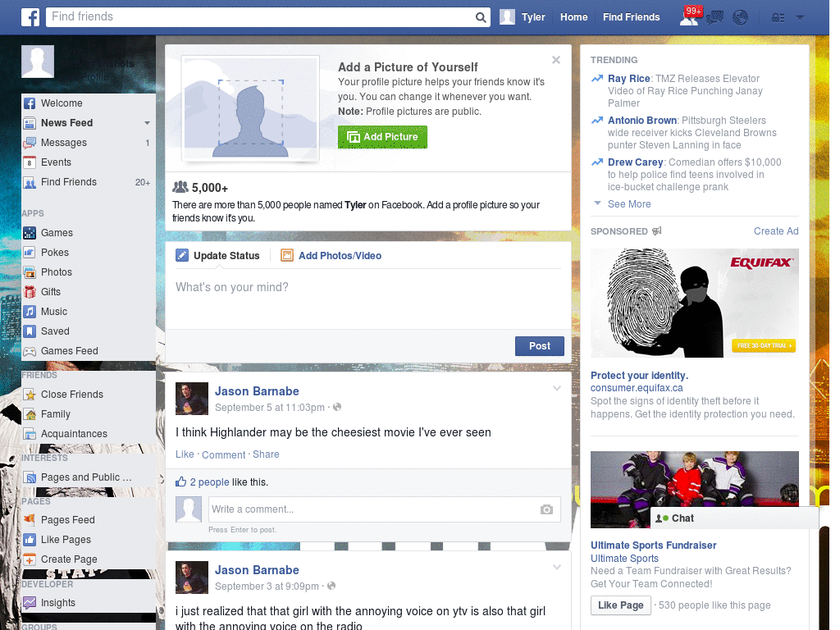Viewport: 840px width, 630px height.
Task: Open Family friends list
Action: (x=89, y=414)
